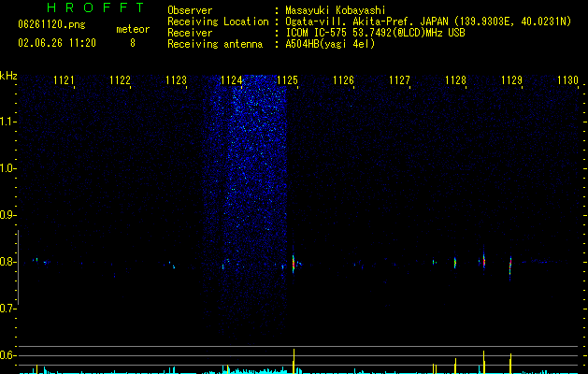Click the HROFFT title text

(96, 7)
